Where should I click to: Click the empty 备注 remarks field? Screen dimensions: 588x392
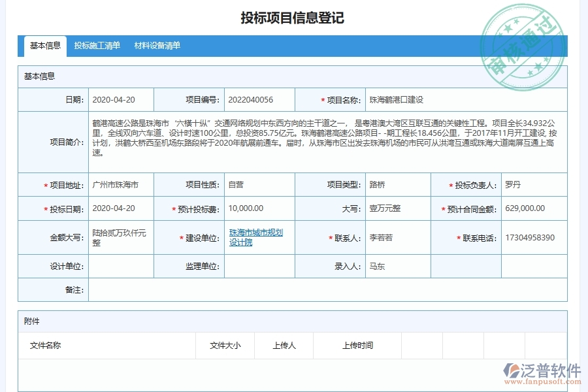coord(327,291)
